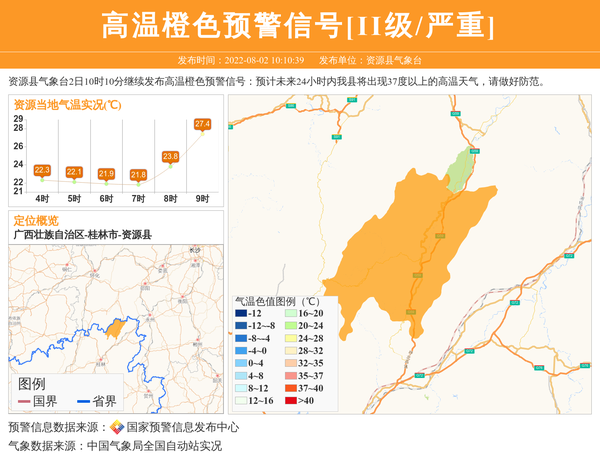Click the 国界 border legend entry
The width and height of the screenshot is (600, 471).
point(38,401)
